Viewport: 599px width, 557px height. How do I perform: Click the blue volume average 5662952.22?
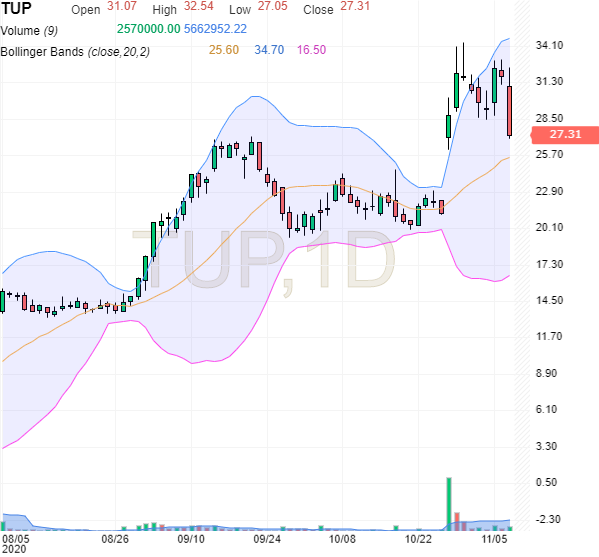pyautogui.click(x=215, y=29)
